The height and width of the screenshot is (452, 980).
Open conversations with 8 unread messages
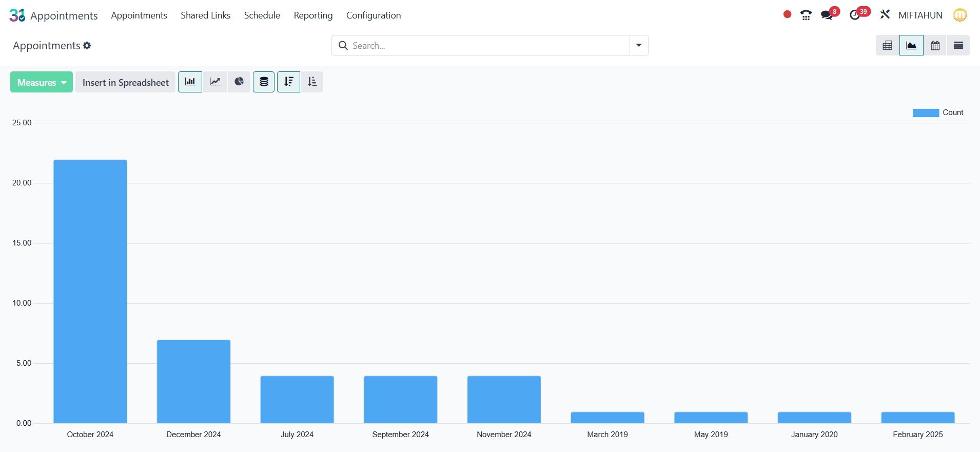(827, 15)
